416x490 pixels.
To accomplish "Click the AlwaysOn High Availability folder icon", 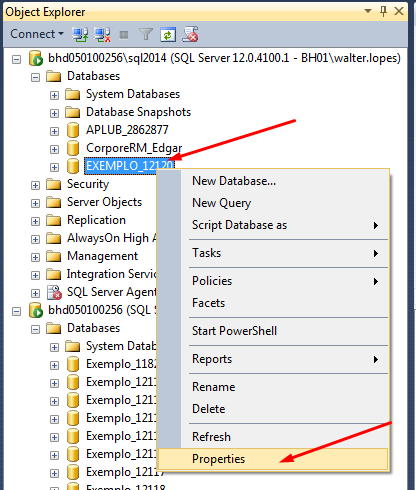I will [x=54, y=238].
